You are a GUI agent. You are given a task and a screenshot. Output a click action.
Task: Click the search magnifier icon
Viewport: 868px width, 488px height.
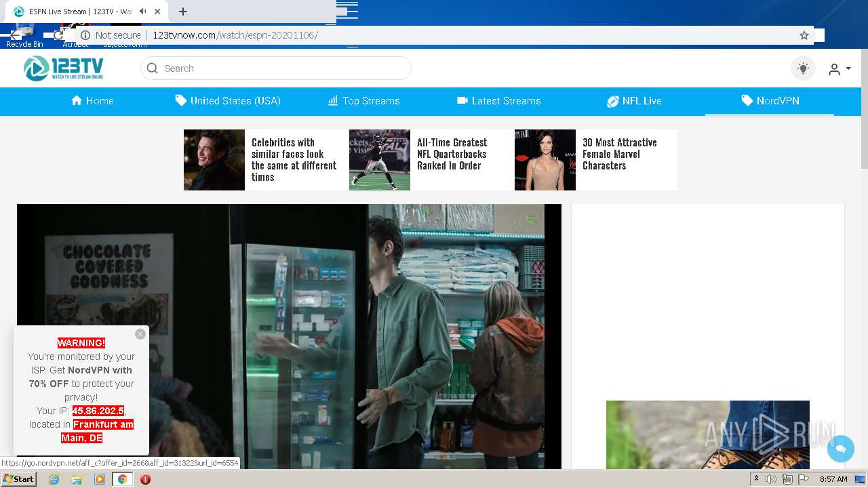point(153,68)
